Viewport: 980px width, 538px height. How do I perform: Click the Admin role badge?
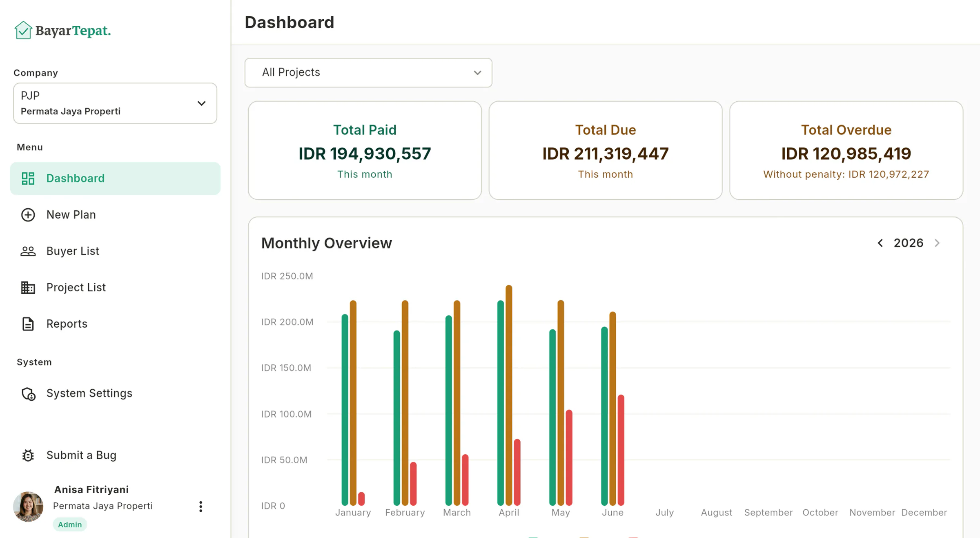[x=70, y=525]
